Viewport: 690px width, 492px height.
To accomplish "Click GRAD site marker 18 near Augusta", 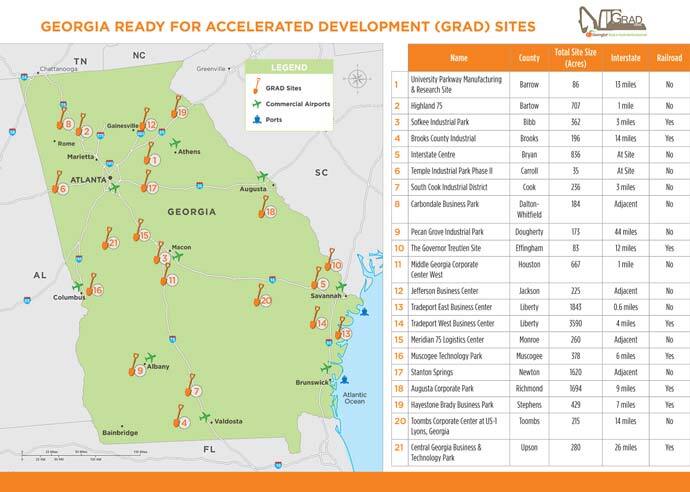I will (x=268, y=207).
